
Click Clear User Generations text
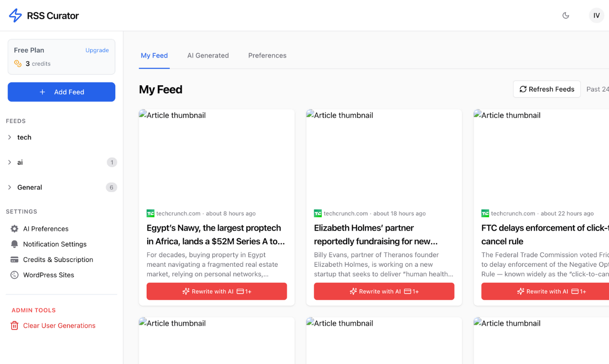click(59, 325)
